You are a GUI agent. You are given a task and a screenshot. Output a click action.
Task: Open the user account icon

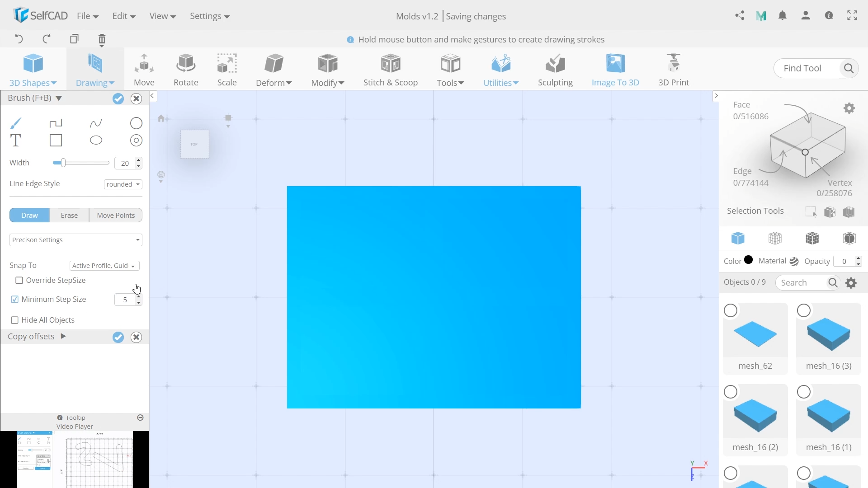(x=806, y=16)
